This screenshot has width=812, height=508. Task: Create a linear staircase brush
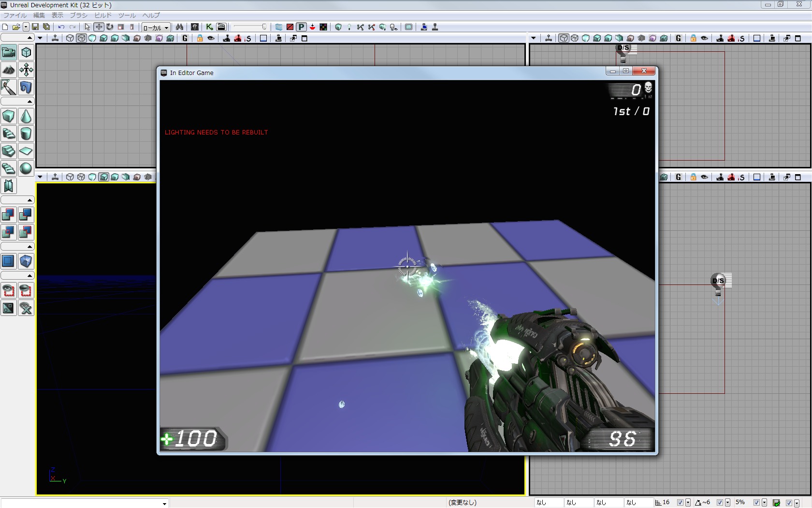[x=9, y=151]
